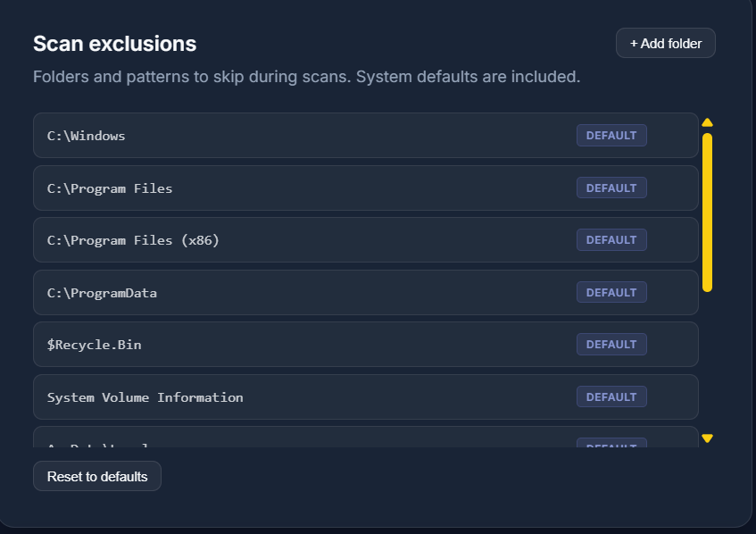The width and height of the screenshot is (756, 534).
Task: Expand the partially visible AppData entry
Action: (x=268, y=439)
